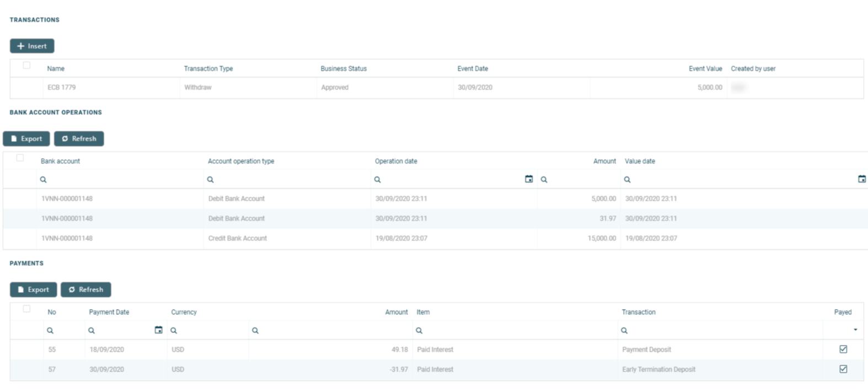Sort payments by Currency column header
Screen dimensions: 868x392
click(184, 312)
